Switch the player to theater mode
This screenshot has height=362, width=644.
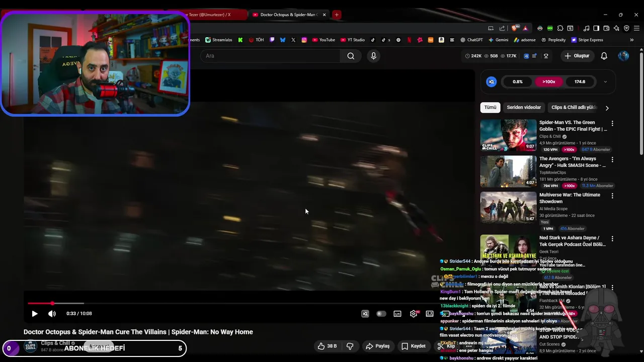tap(430, 314)
